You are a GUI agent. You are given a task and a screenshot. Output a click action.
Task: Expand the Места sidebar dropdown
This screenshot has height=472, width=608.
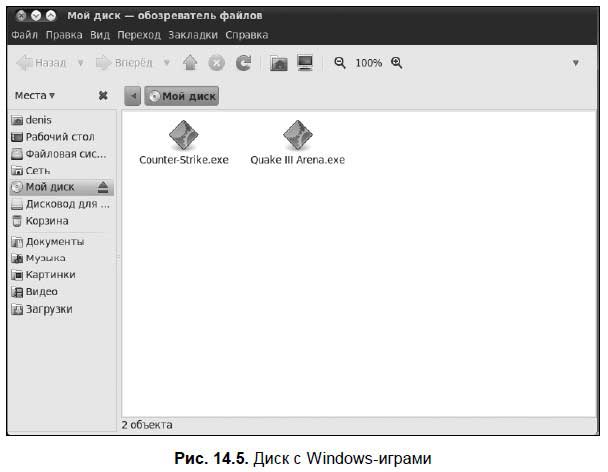point(35,96)
